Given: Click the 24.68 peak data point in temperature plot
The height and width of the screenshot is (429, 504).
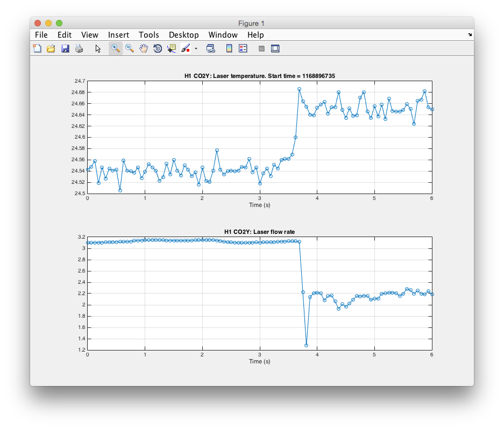Looking at the screenshot, I should (299, 89).
